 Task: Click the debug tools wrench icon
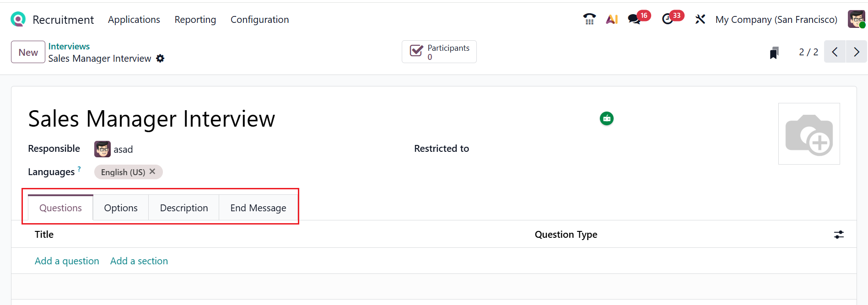[700, 19]
